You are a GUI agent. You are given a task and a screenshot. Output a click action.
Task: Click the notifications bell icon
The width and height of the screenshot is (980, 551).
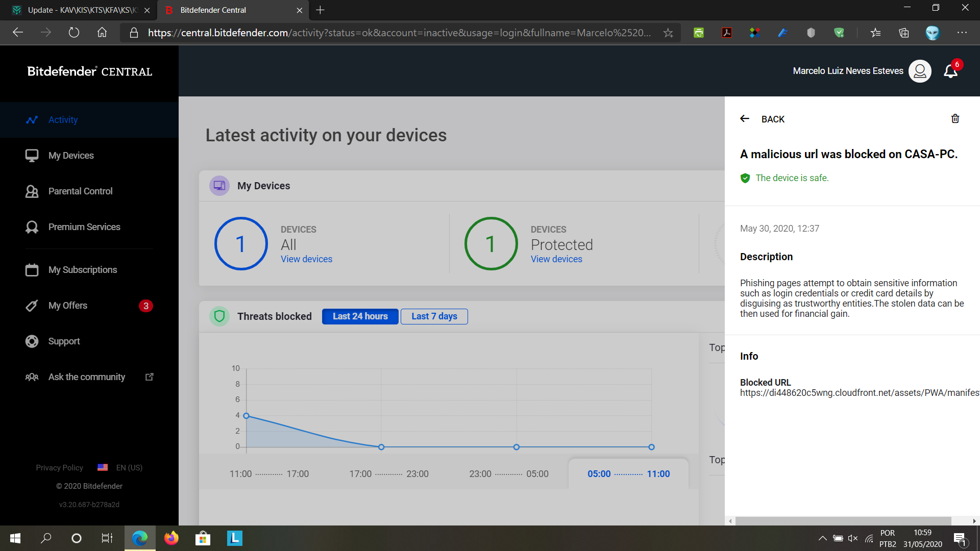pyautogui.click(x=950, y=71)
